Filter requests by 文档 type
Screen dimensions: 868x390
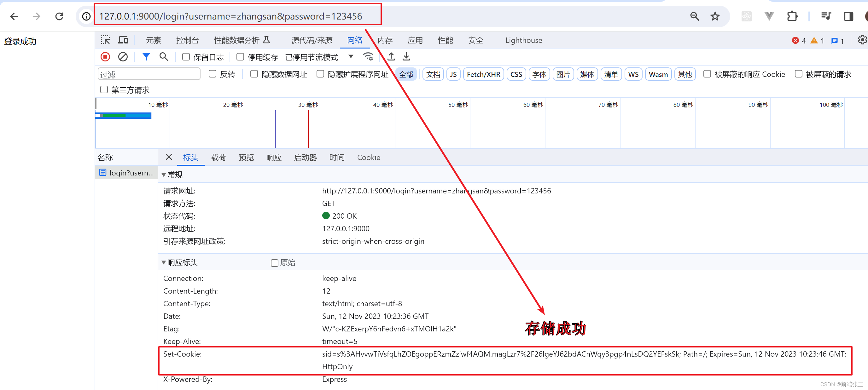(433, 74)
